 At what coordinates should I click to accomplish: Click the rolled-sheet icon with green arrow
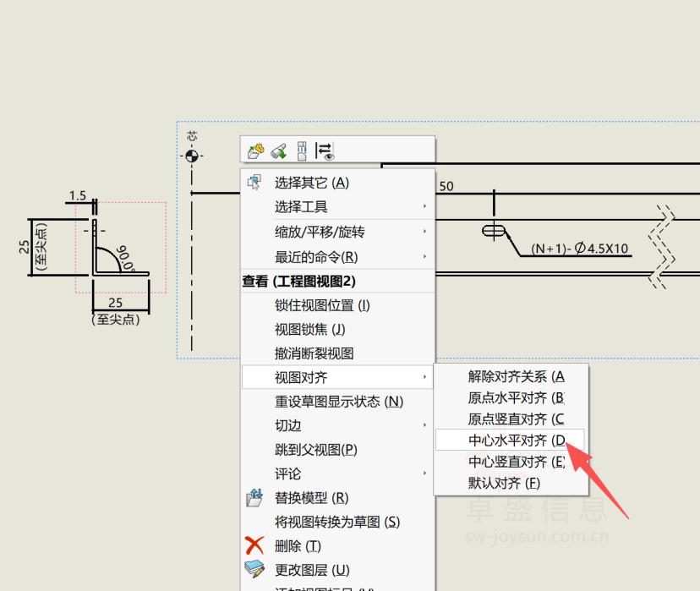tap(278, 151)
